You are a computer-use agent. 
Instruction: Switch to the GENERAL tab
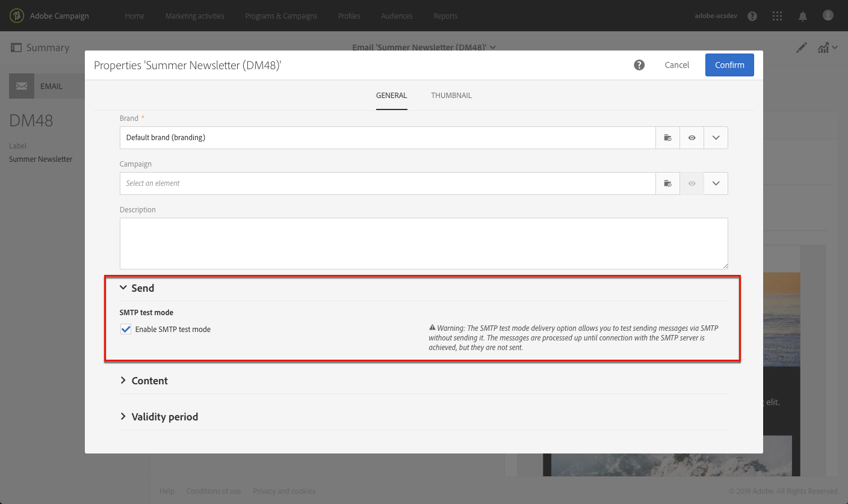(392, 96)
